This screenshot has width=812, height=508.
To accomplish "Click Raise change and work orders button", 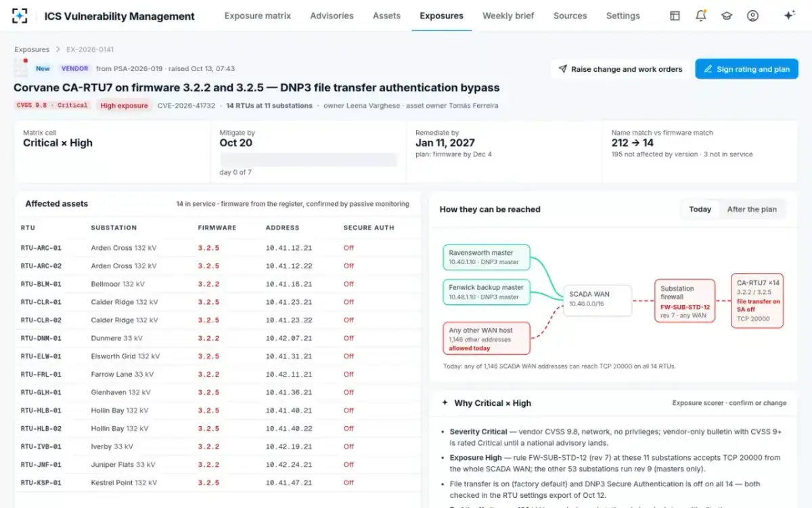I will 620,69.
